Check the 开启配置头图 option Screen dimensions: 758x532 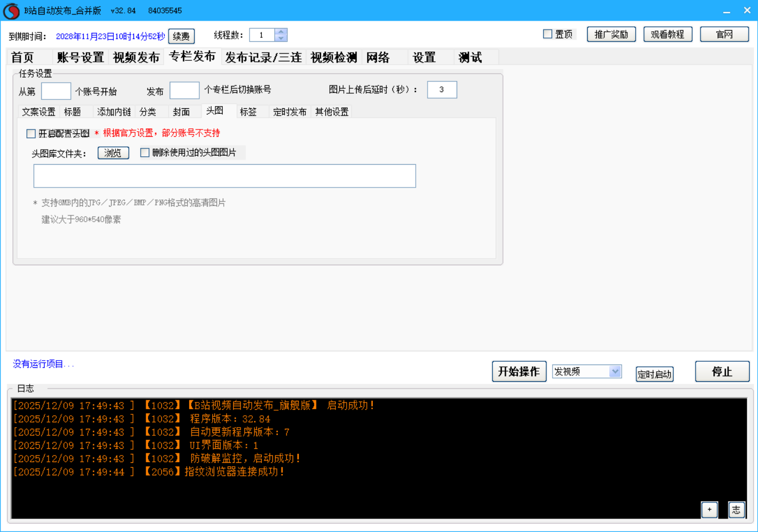pos(31,133)
